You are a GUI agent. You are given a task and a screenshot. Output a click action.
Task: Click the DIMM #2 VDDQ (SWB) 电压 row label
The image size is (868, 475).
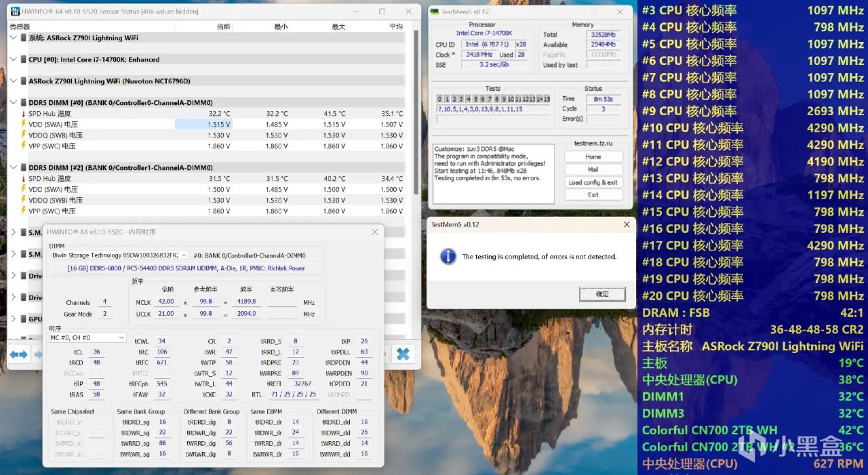56,201
